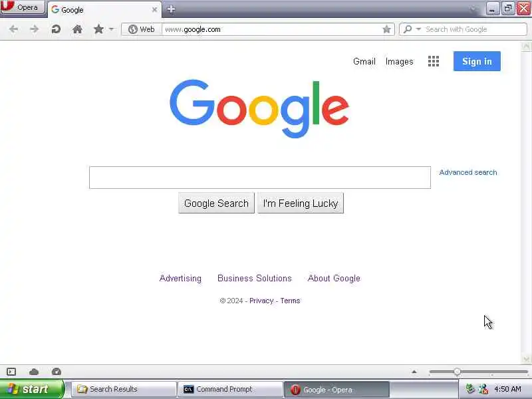Open the Privacy link

pos(261,301)
